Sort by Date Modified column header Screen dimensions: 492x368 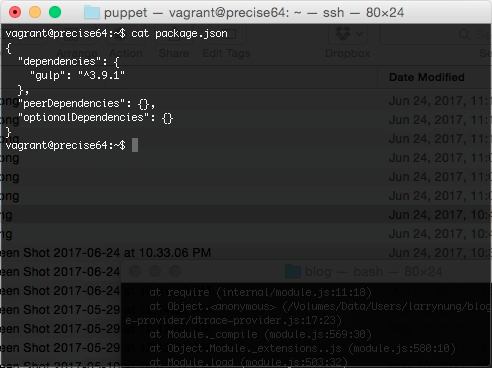[x=427, y=77]
